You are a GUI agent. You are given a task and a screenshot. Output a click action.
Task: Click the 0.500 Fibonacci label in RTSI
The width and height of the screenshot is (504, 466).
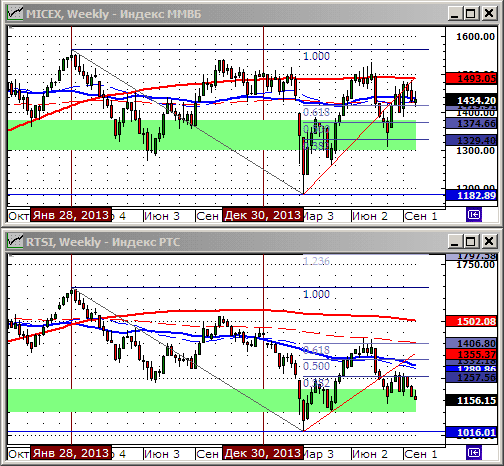[316, 366]
